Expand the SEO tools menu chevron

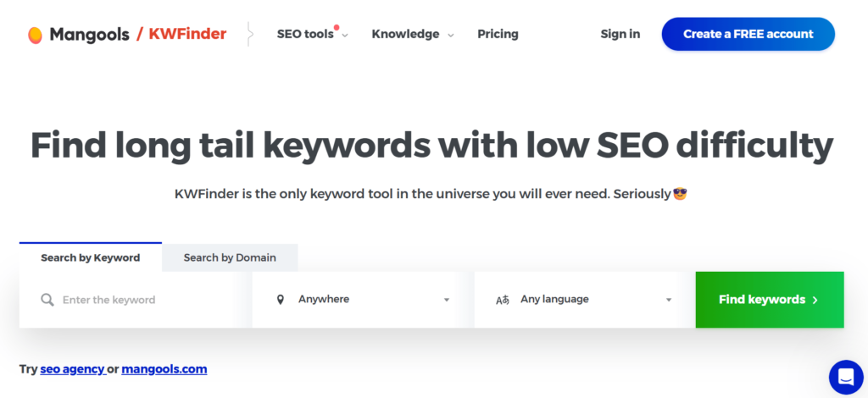tap(345, 36)
